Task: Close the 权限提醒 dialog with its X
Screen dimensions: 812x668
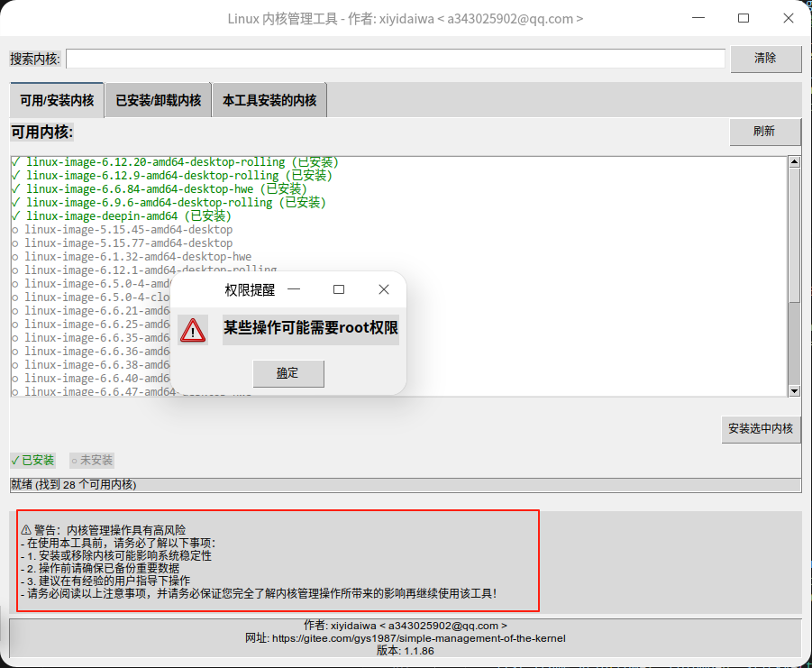Action: pyautogui.click(x=384, y=289)
